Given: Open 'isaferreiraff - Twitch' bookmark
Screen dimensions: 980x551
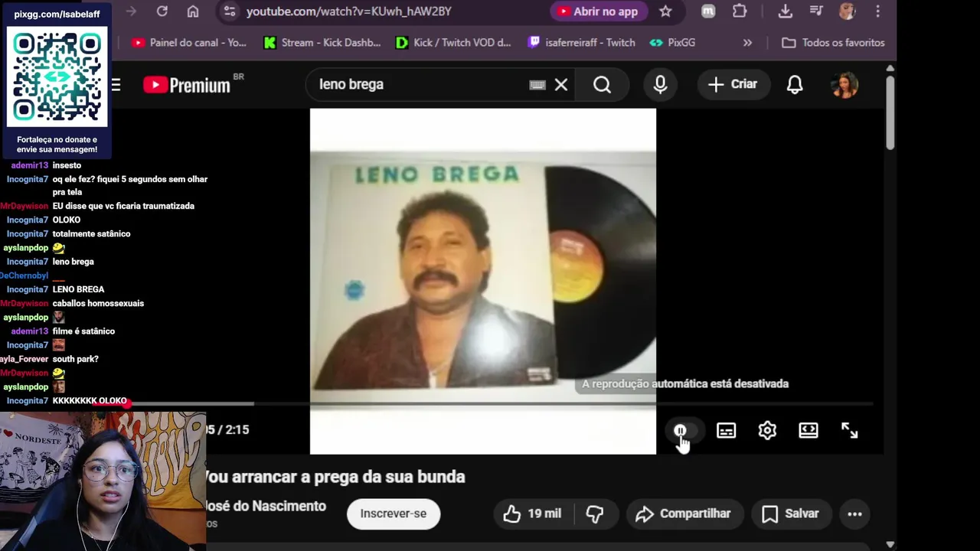Looking at the screenshot, I should [582, 43].
